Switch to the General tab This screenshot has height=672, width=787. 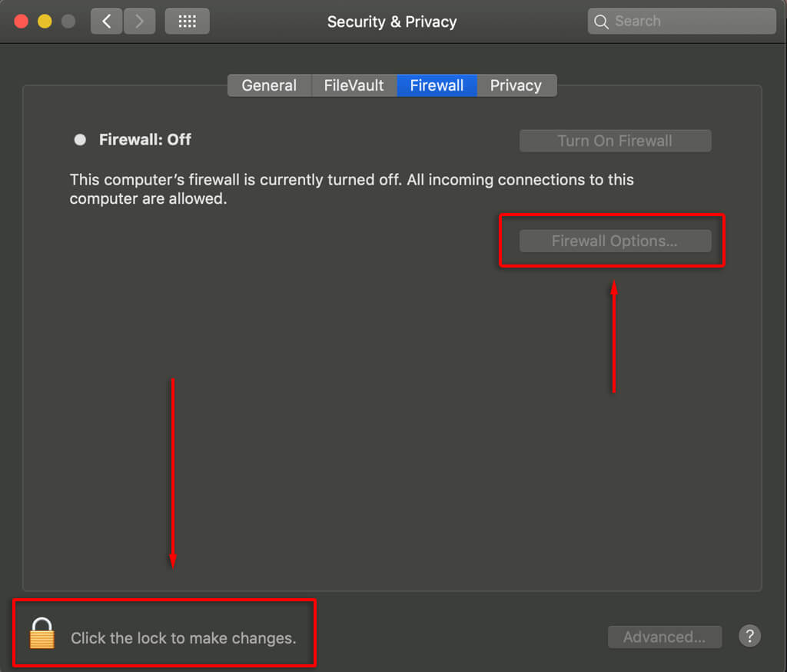[x=269, y=85]
